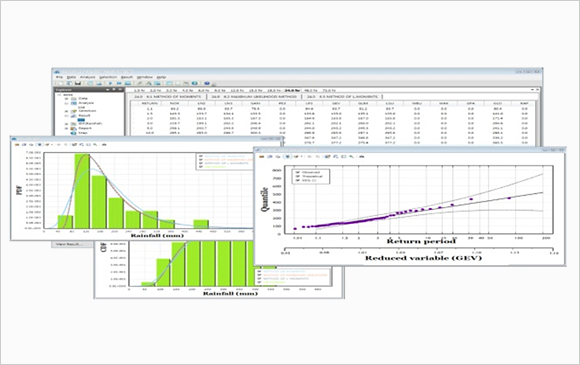Toggle the Observed series checkbox in quantile legend
Viewport: 580px width, 365px height.
click(297, 172)
